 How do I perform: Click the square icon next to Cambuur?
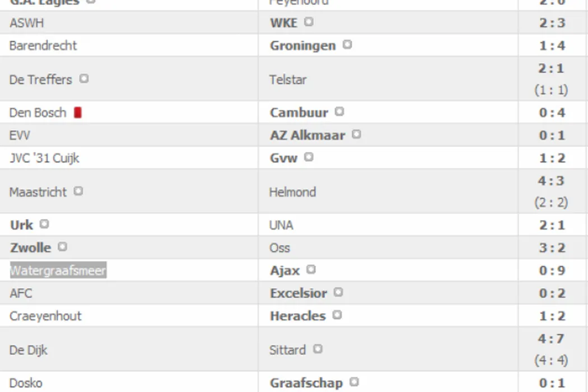(x=339, y=112)
